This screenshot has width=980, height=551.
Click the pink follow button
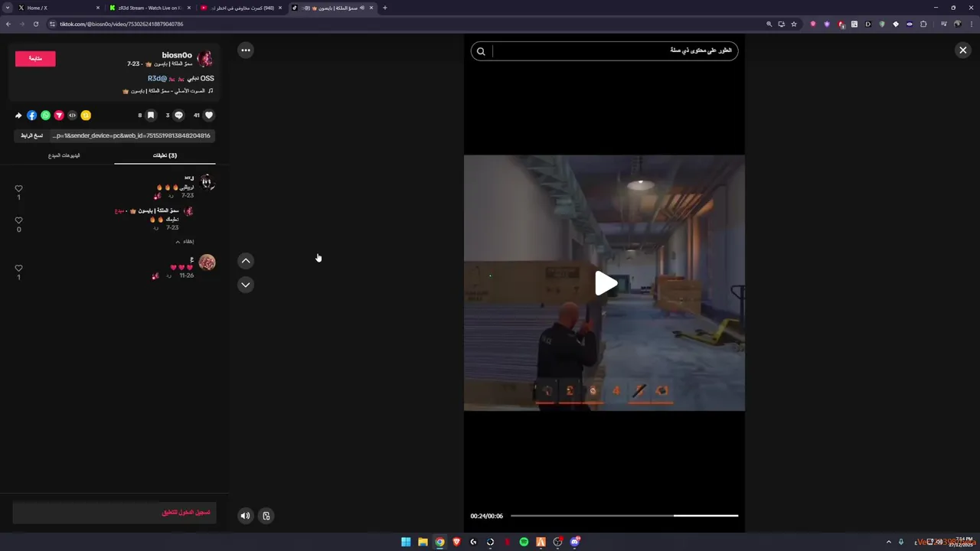35,59
